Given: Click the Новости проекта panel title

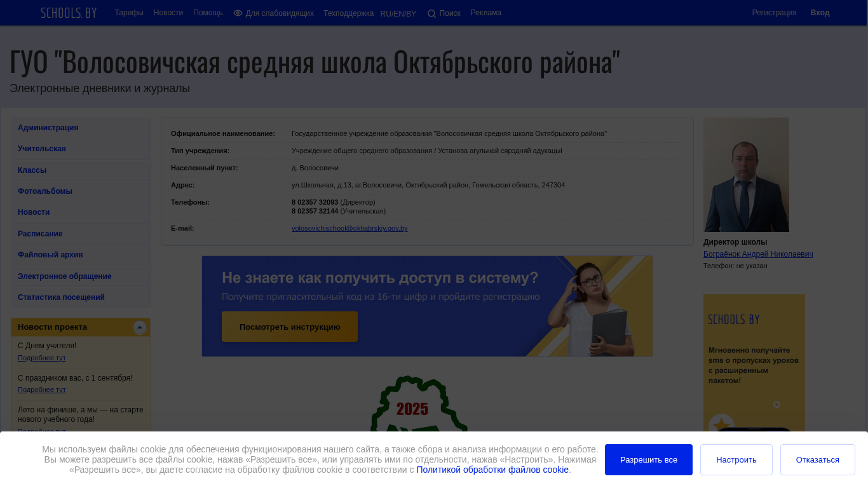Looking at the screenshot, I should (53, 327).
